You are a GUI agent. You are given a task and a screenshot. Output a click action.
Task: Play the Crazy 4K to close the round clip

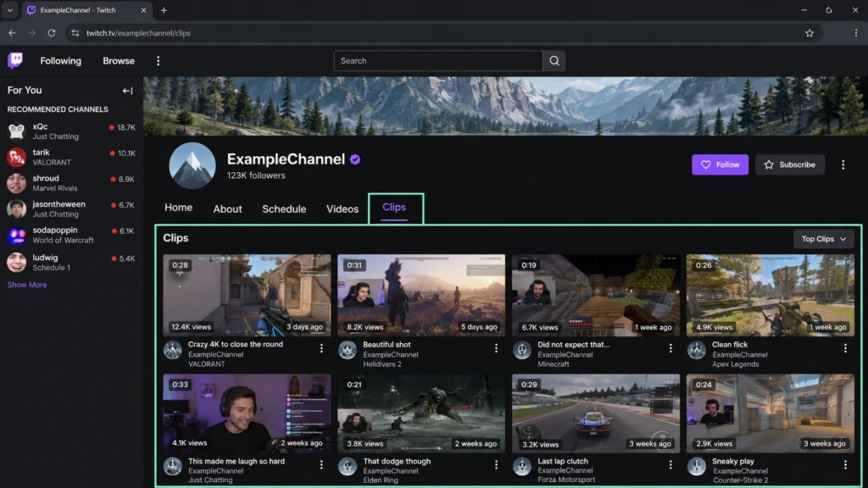247,295
